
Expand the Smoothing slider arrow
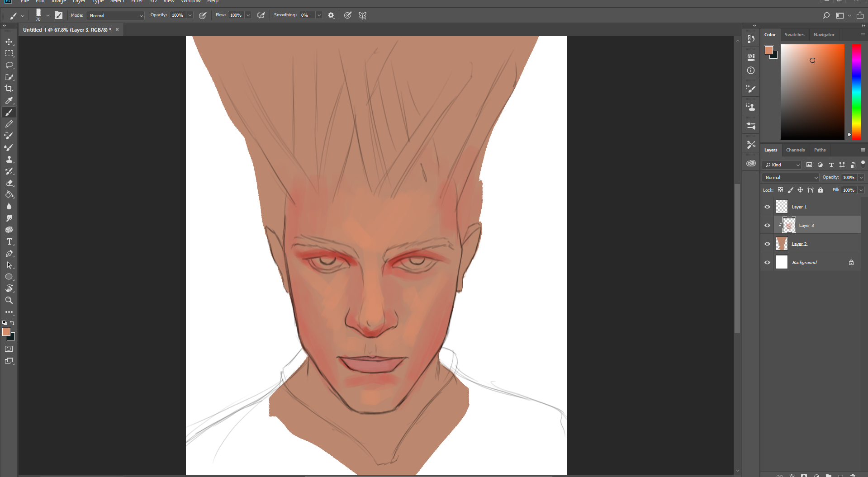pos(319,15)
